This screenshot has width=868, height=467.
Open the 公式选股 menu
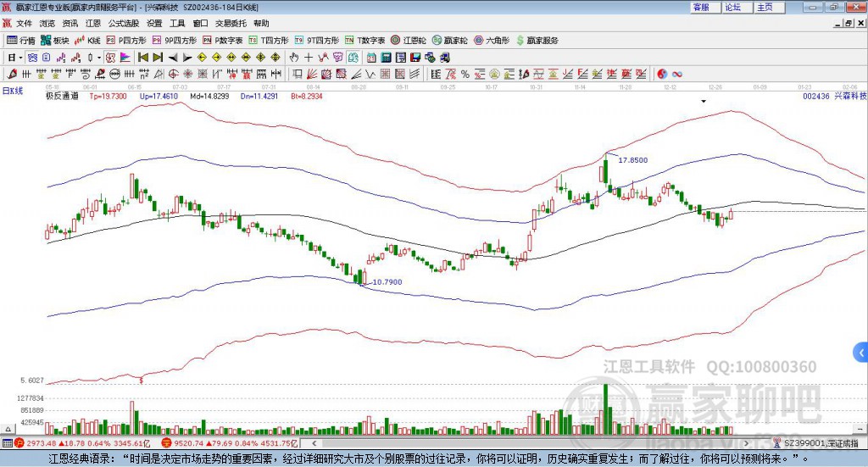(x=124, y=23)
